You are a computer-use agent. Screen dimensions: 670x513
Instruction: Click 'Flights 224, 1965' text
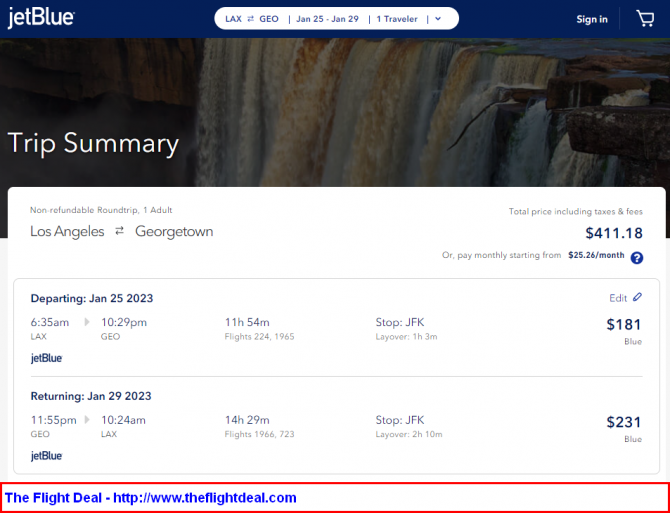[x=259, y=337]
